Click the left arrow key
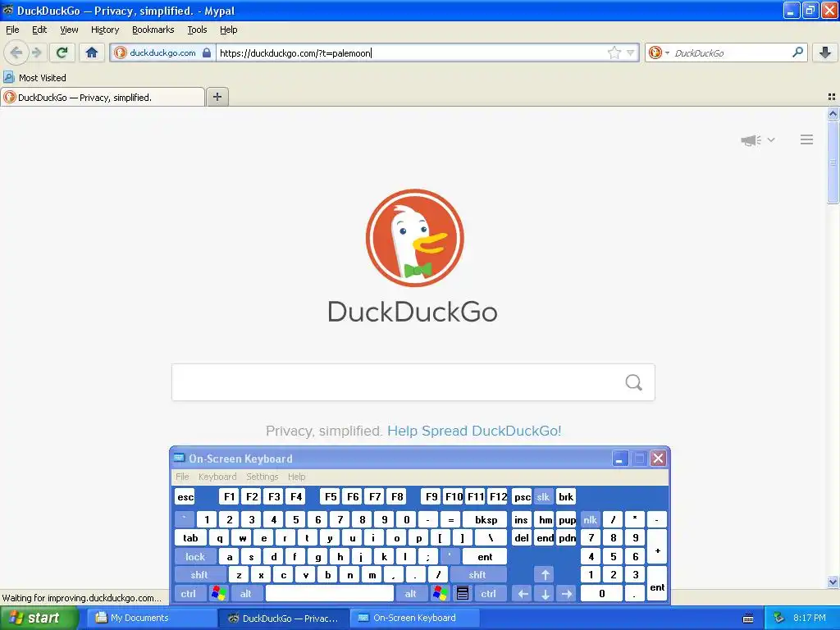The image size is (840, 630). 523,594
